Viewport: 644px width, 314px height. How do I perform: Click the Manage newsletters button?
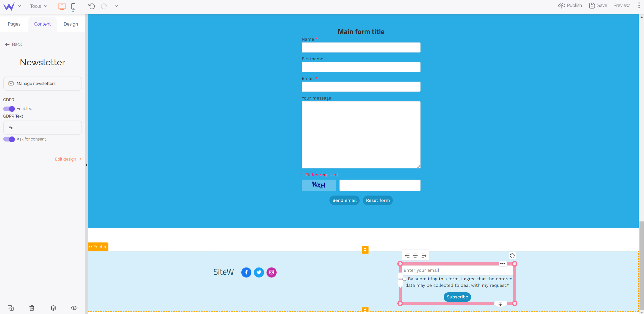(42, 83)
